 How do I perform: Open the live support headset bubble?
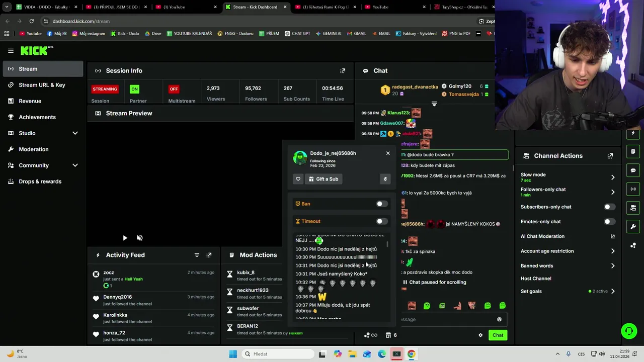pyautogui.click(x=628, y=331)
